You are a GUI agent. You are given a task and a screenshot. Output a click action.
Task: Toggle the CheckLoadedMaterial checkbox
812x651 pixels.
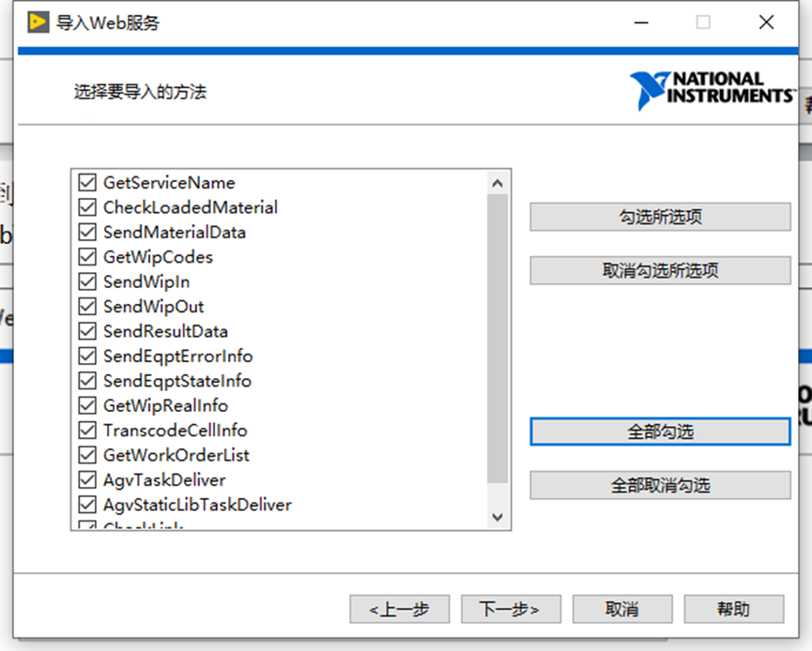[86, 207]
